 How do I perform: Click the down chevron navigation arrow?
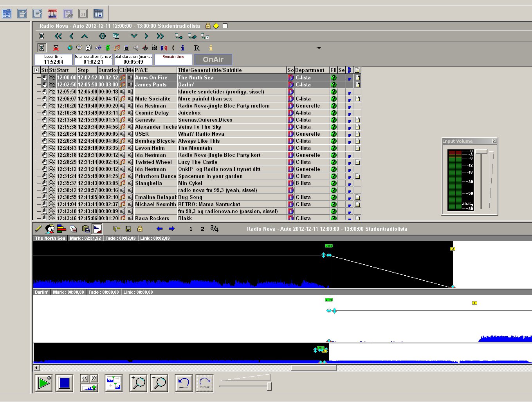tap(134, 36)
